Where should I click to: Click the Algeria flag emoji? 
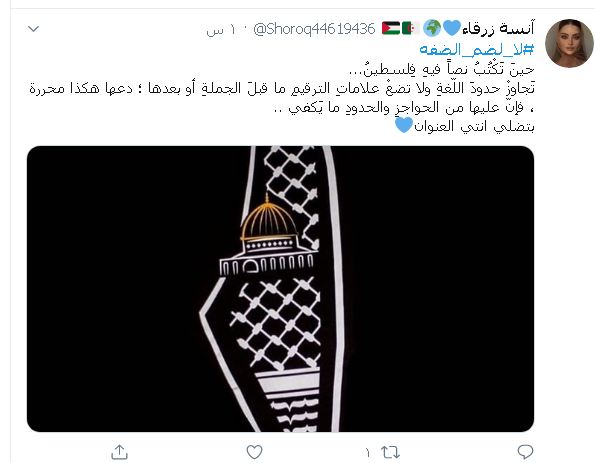411,28
